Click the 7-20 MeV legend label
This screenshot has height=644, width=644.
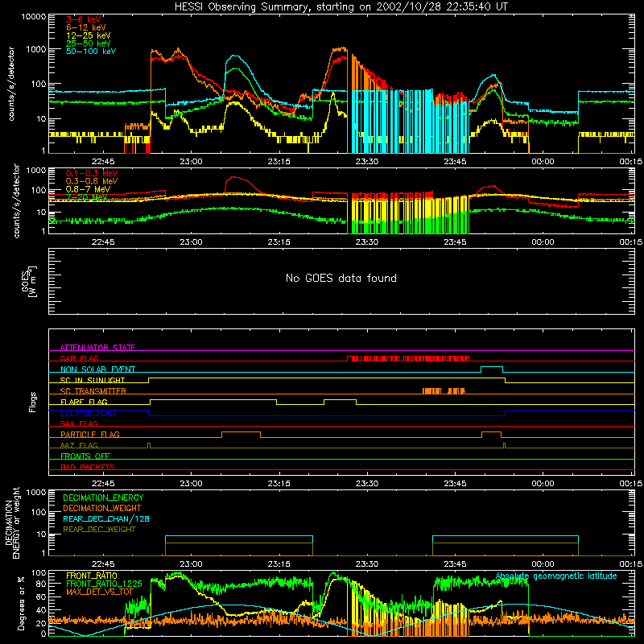click(86, 197)
